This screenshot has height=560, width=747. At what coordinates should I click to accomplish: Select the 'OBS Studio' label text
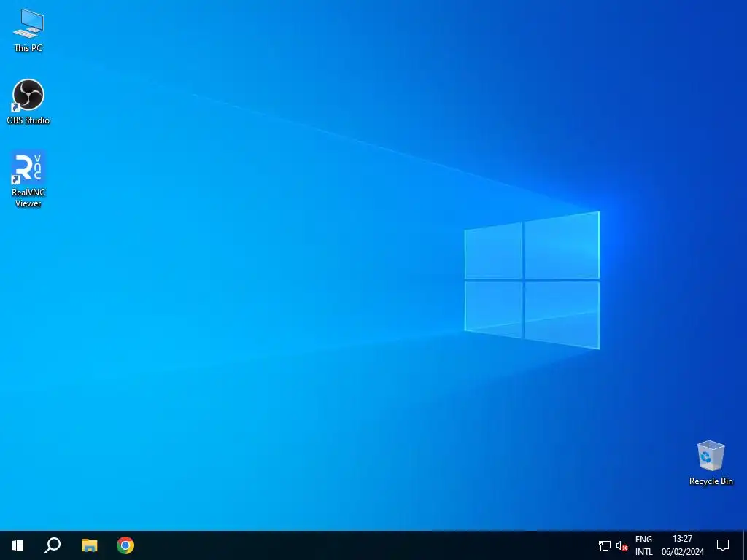[28, 120]
